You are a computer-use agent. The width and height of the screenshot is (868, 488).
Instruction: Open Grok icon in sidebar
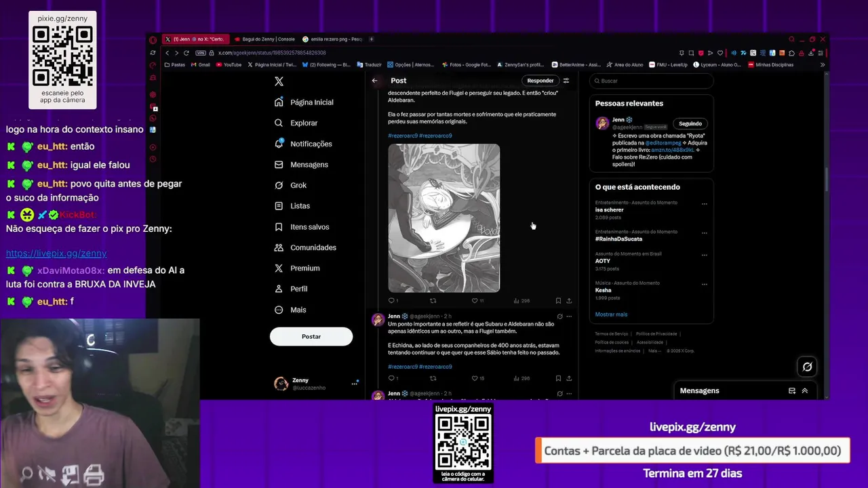coord(279,185)
